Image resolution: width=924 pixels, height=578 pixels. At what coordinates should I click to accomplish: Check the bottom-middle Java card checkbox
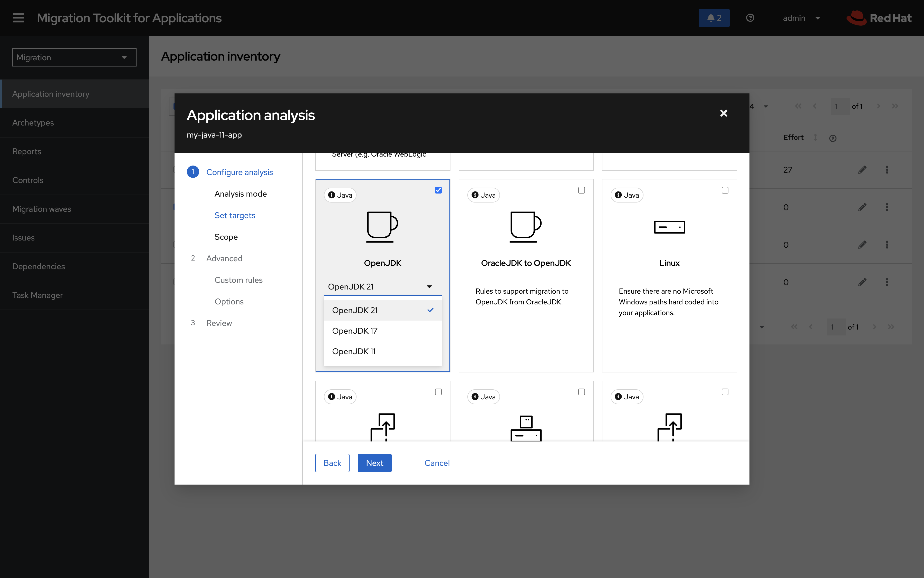[x=581, y=392]
